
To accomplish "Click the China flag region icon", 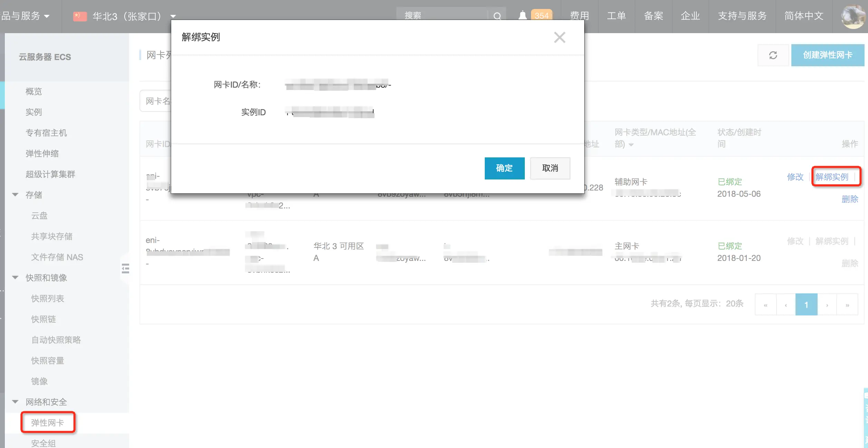I will 80,16.
